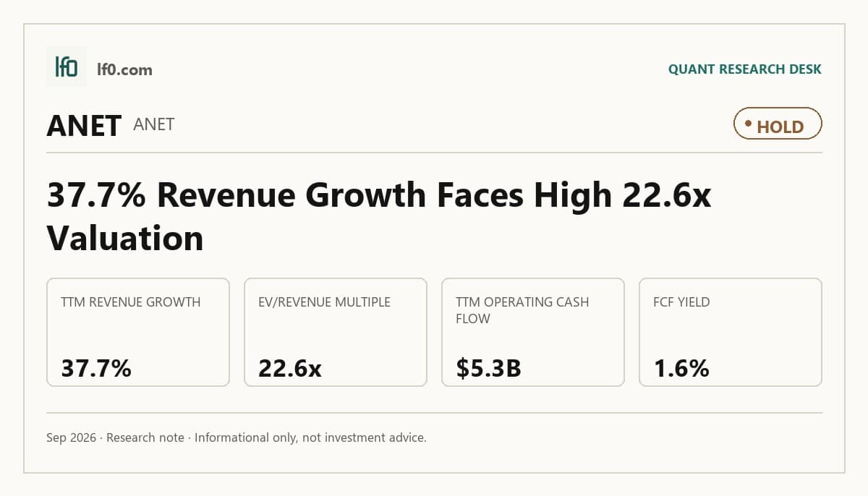Open the TTM Operating Cash Flow card

pyautogui.click(x=533, y=332)
